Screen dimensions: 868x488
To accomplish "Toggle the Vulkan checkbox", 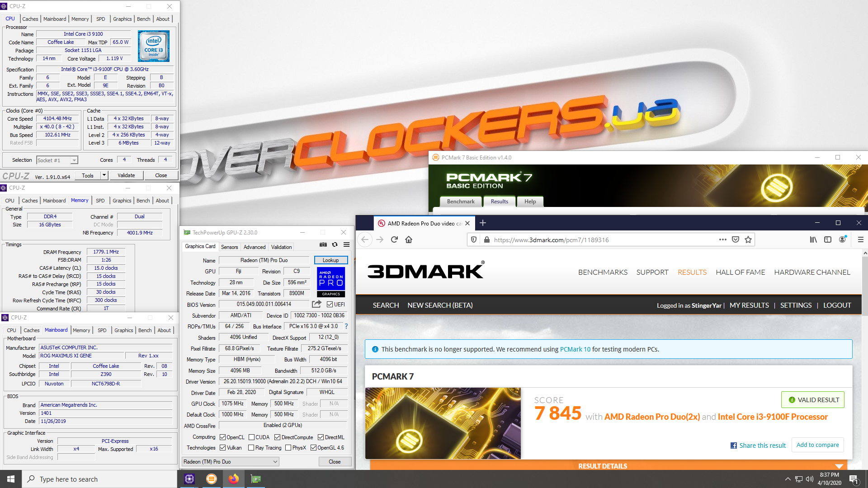I will [222, 448].
